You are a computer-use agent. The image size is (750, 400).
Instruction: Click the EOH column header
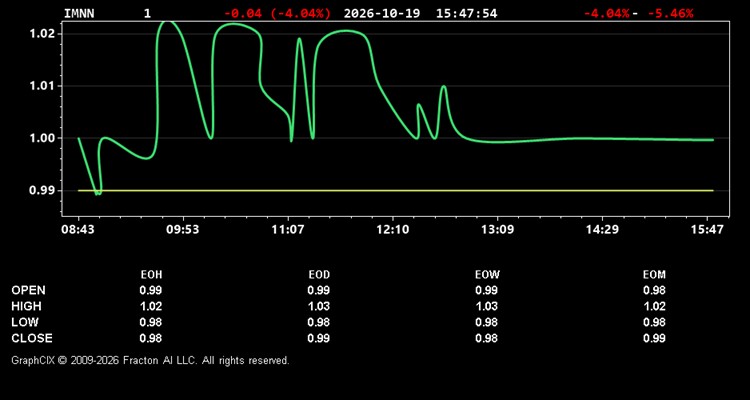(151, 275)
